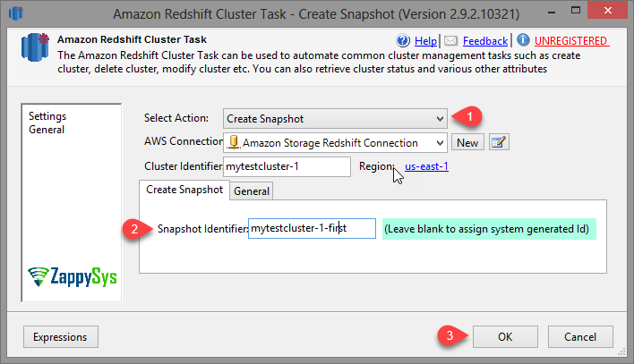Minimize the Redshift Cluster Task window
The height and width of the screenshot is (364, 634).
553,12
